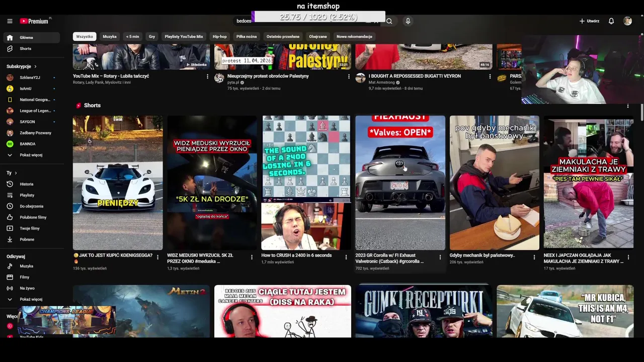Open options for Makulacha ziemniaki short

click(628, 257)
